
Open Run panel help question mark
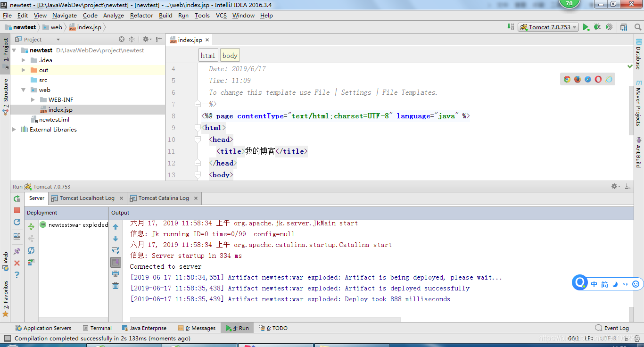(x=17, y=275)
